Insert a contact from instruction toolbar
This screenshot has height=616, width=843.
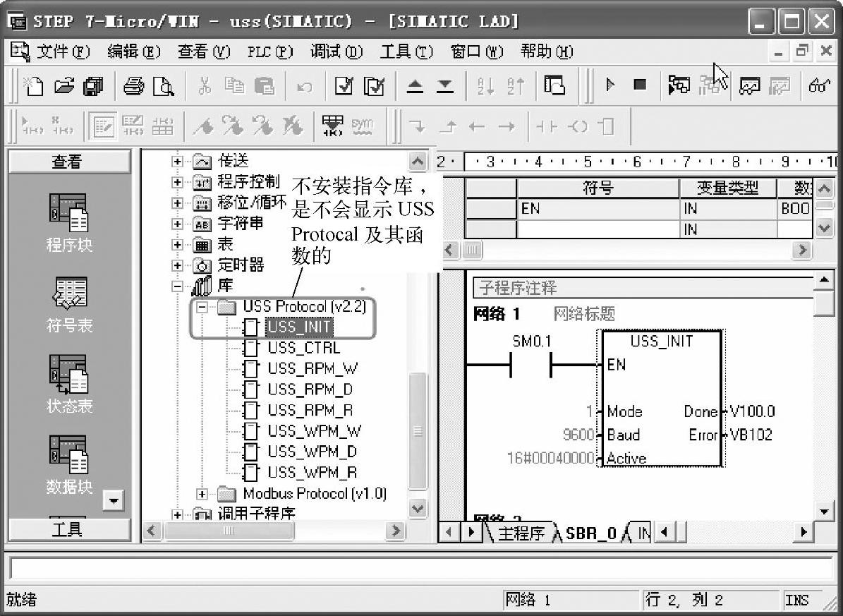pyautogui.click(x=546, y=127)
